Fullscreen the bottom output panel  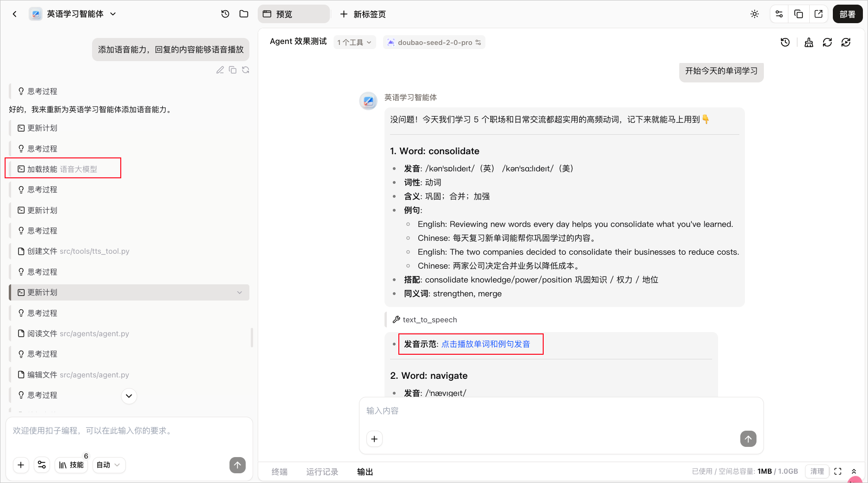837,471
